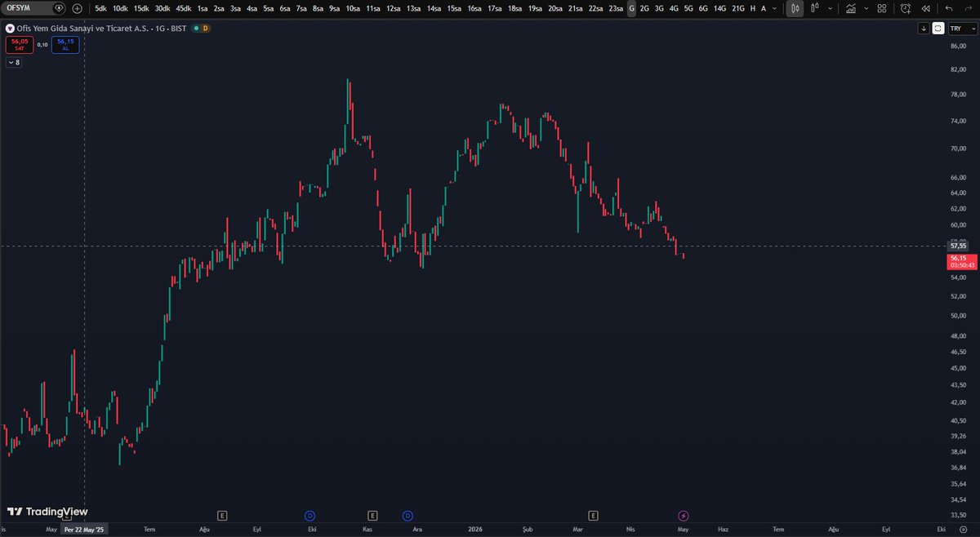Open the TRY currency dropdown

click(962, 28)
